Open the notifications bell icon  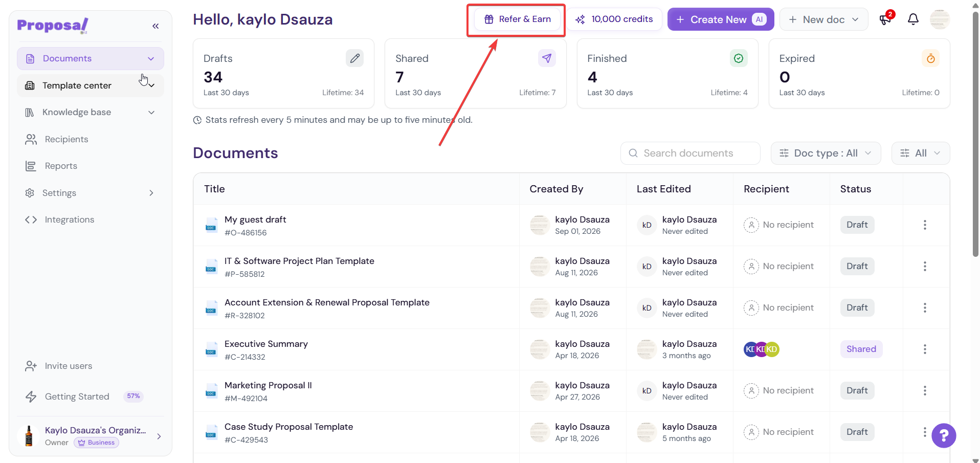(x=913, y=19)
